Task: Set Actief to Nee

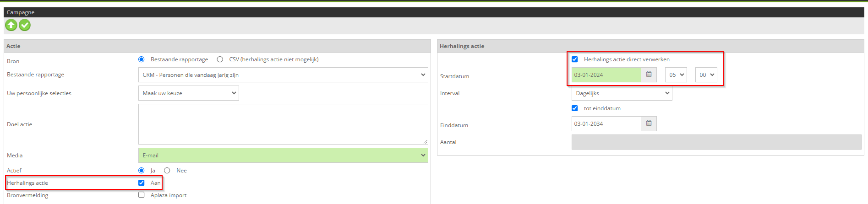Action: [x=167, y=171]
